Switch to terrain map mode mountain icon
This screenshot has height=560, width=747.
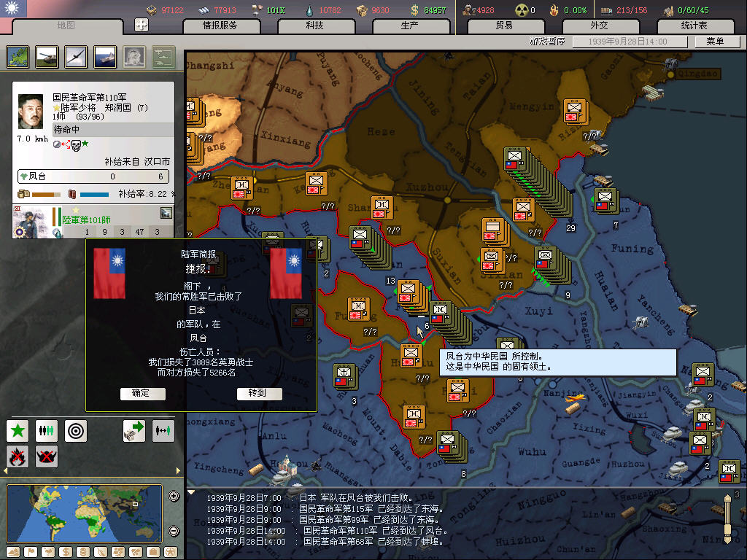[x=13, y=552]
